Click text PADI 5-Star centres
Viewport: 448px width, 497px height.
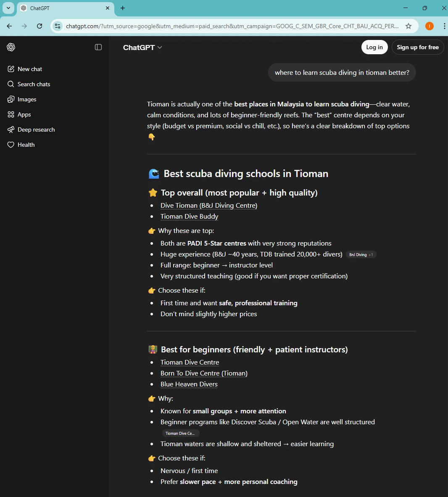216,243
